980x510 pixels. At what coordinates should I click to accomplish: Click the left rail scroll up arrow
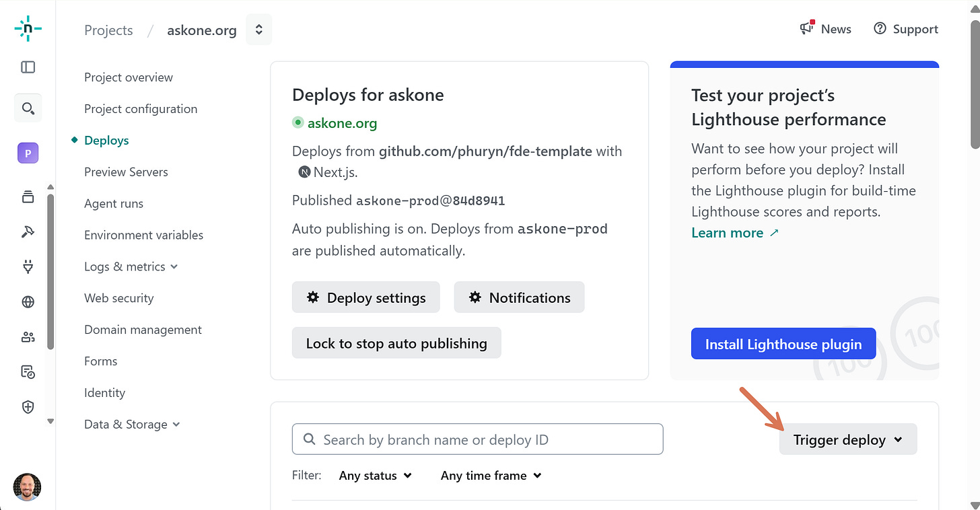(x=50, y=187)
